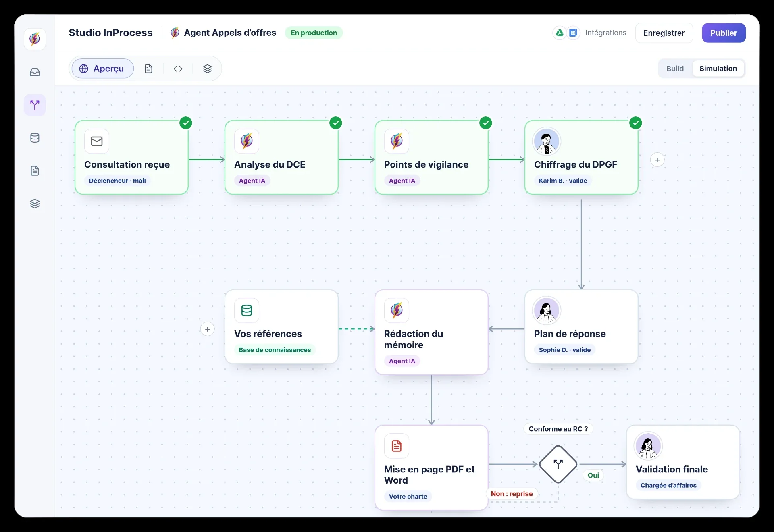The height and width of the screenshot is (532, 774).
Task: Click the Chargée d'affaires tag
Action: tap(668, 485)
